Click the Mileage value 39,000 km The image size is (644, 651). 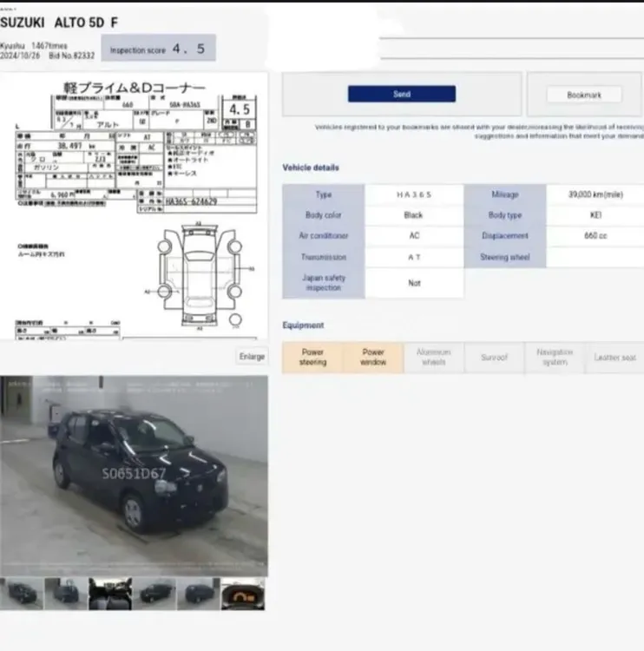pyautogui.click(x=595, y=194)
